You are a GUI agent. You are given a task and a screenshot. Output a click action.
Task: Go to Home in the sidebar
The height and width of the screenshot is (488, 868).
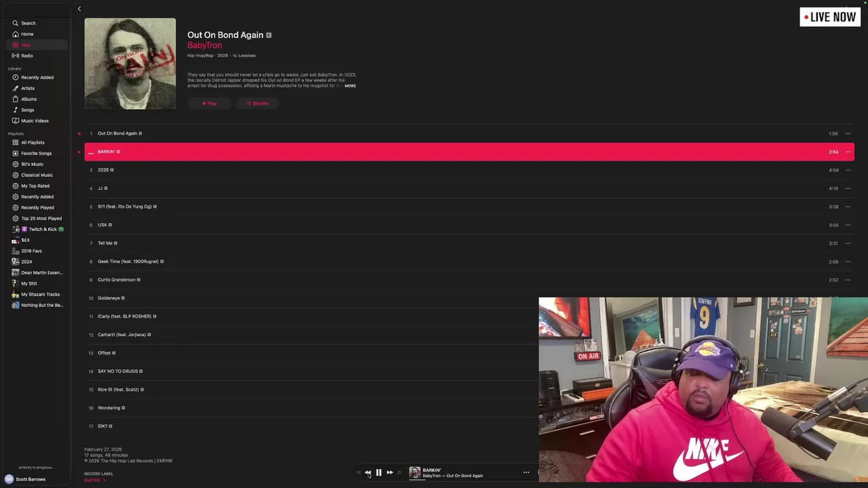tap(37, 34)
